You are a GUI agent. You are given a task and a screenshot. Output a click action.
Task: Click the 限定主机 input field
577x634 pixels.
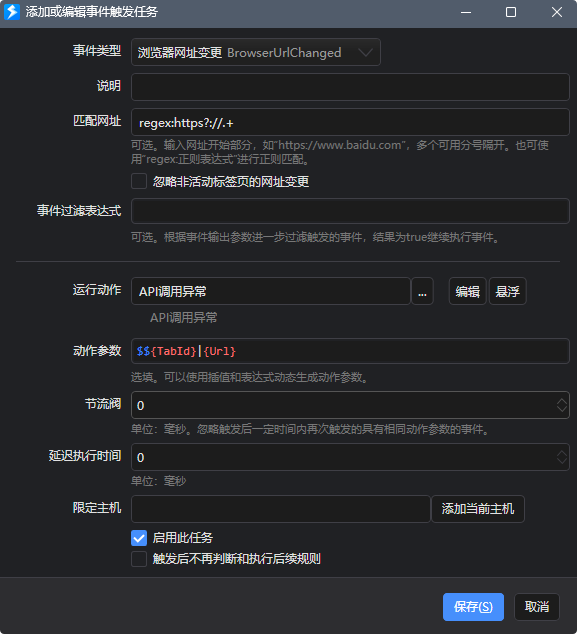[x=281, y=509]
